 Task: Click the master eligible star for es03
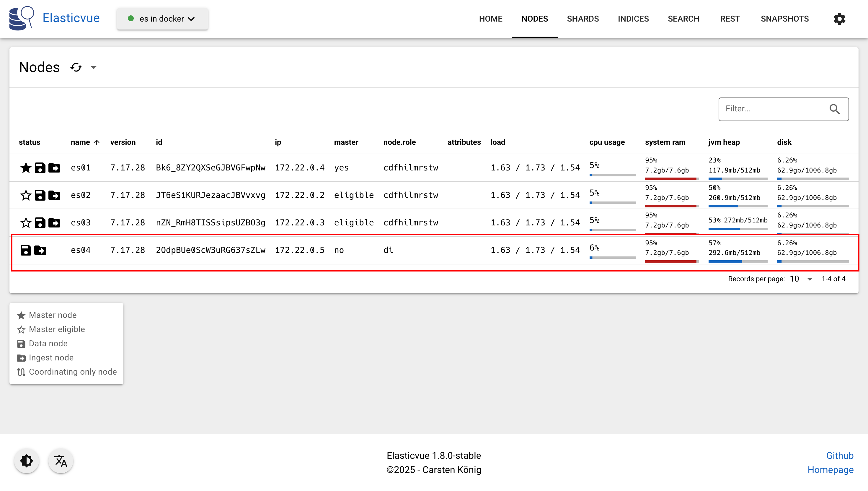[x=26, y=222]
